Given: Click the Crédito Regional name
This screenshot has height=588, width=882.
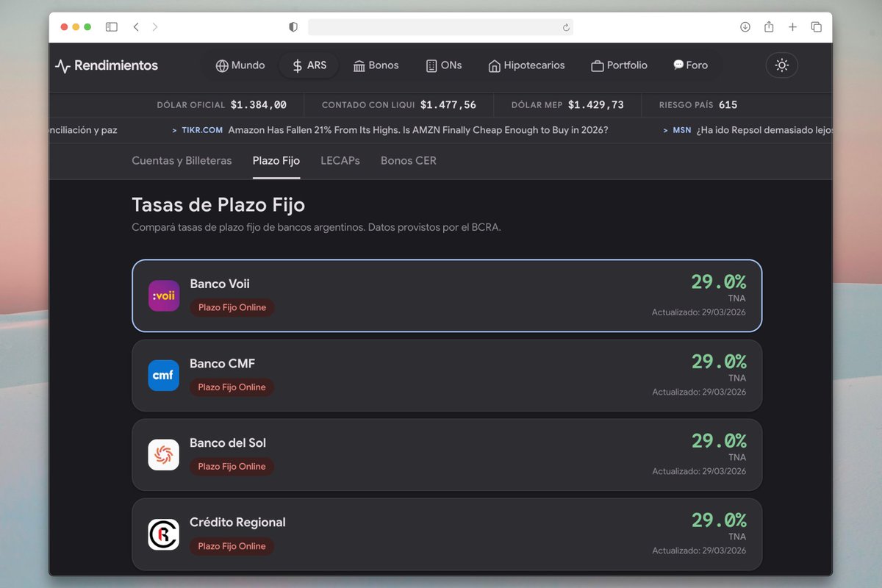Looking at the screenshot, I should click(x=237, y=522).
